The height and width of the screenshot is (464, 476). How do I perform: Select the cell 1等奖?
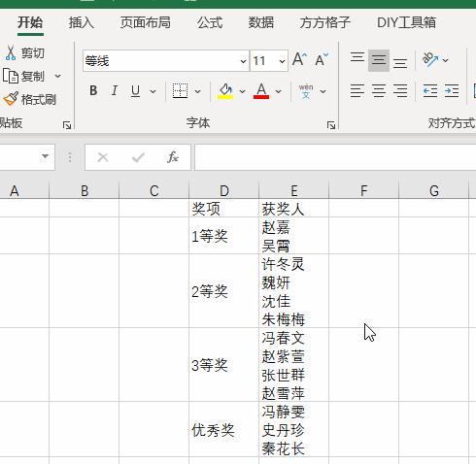[x=224, y=236]
